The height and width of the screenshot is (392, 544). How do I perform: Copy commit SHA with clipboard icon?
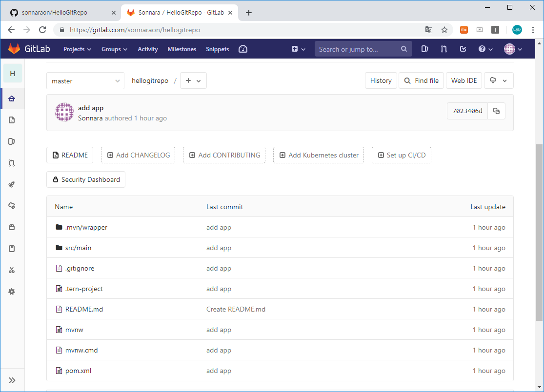click(497, 111)
